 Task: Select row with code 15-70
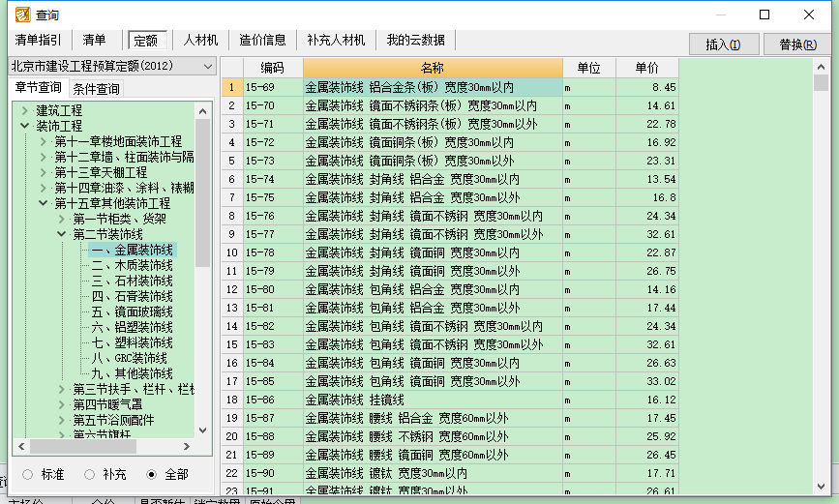(450, 106)
